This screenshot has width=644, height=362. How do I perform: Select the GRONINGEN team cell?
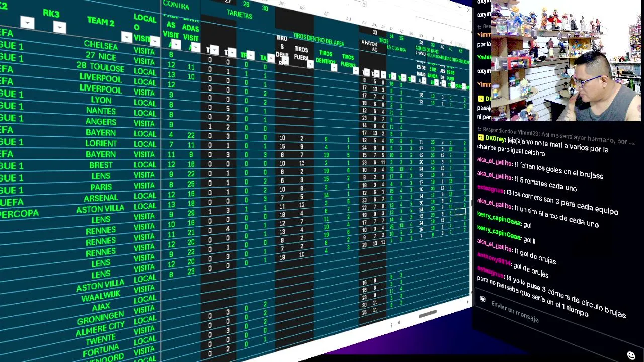(101, 318)
